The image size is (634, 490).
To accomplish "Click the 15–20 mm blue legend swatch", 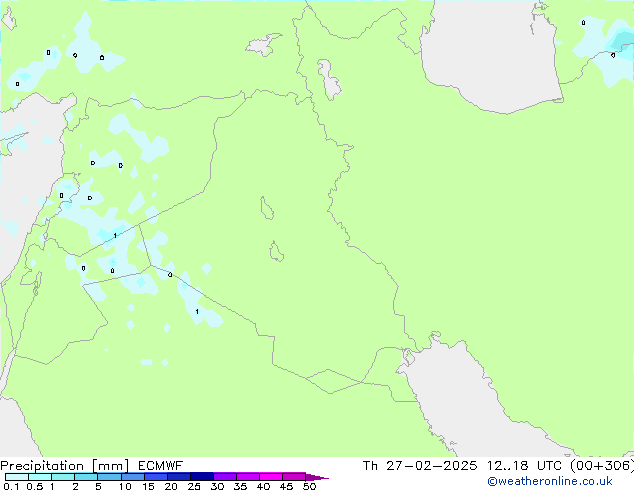I will tap(155, 477).
